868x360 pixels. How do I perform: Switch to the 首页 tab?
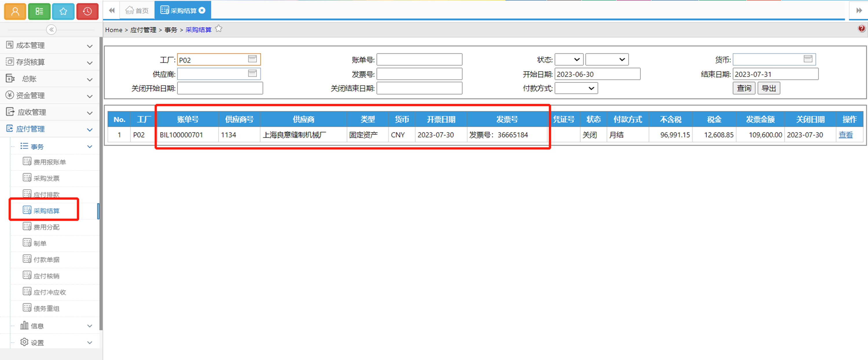point(137,10)
